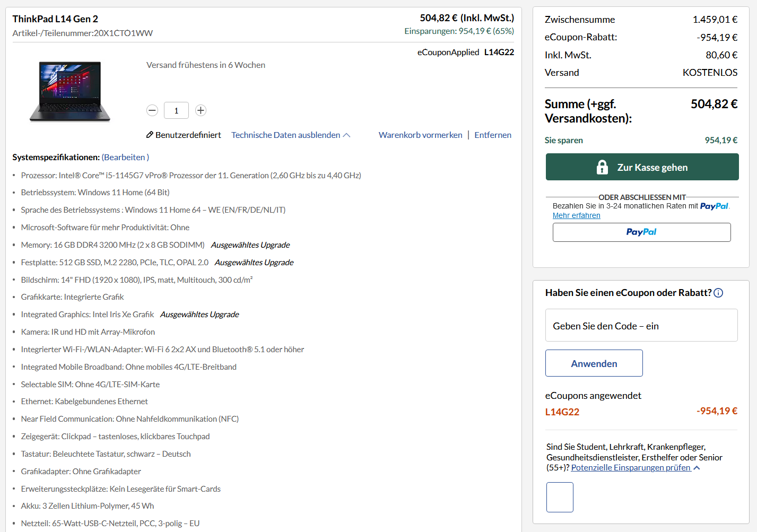The height and width of the screenshot is (532, 757).
Task: Check the student verification checkbox
Action: click(x=560, y=497)
